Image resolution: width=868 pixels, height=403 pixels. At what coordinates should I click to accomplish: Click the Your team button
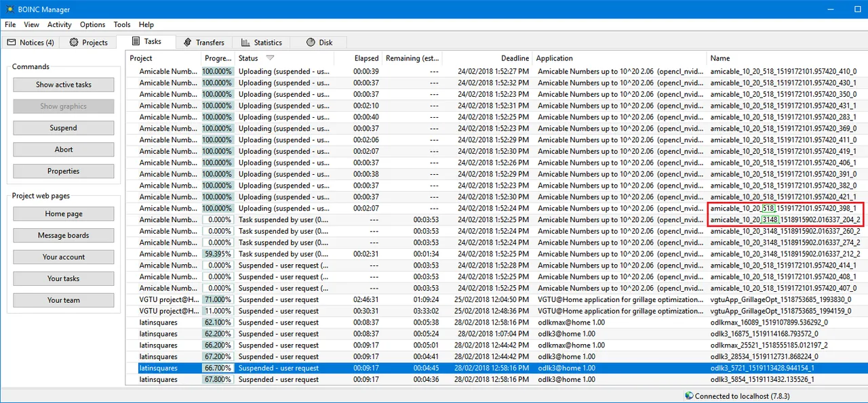click(x=64, y=301)
